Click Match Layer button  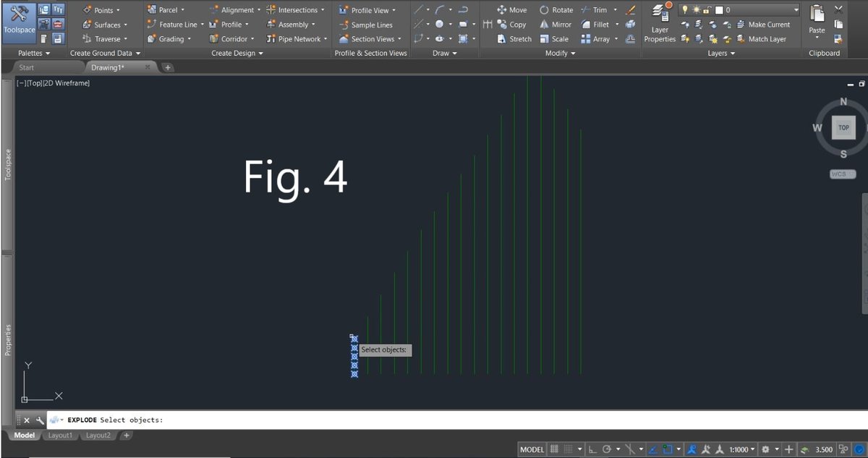[x=761, y=39]
